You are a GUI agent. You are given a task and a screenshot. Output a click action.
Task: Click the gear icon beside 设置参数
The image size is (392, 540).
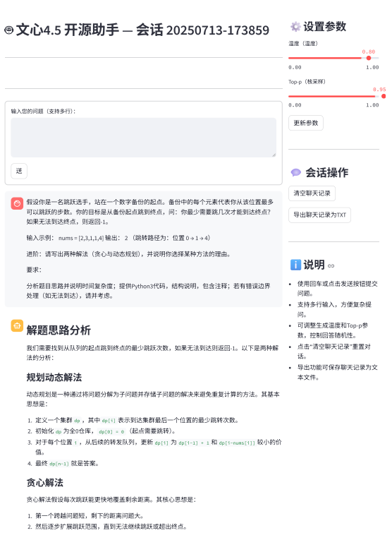(x=295, y=27)
